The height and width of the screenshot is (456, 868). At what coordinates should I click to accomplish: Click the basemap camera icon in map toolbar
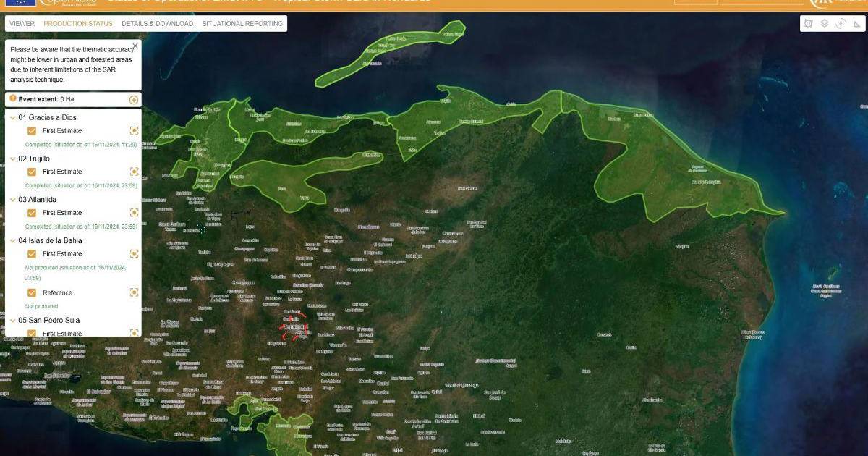pyautogui.click(x=808, y=24)
